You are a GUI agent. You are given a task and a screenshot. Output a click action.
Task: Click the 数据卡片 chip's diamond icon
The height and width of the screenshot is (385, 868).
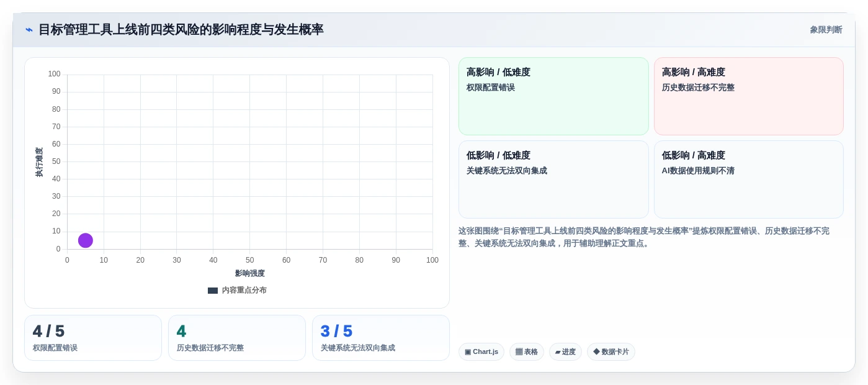click(596, 351)
